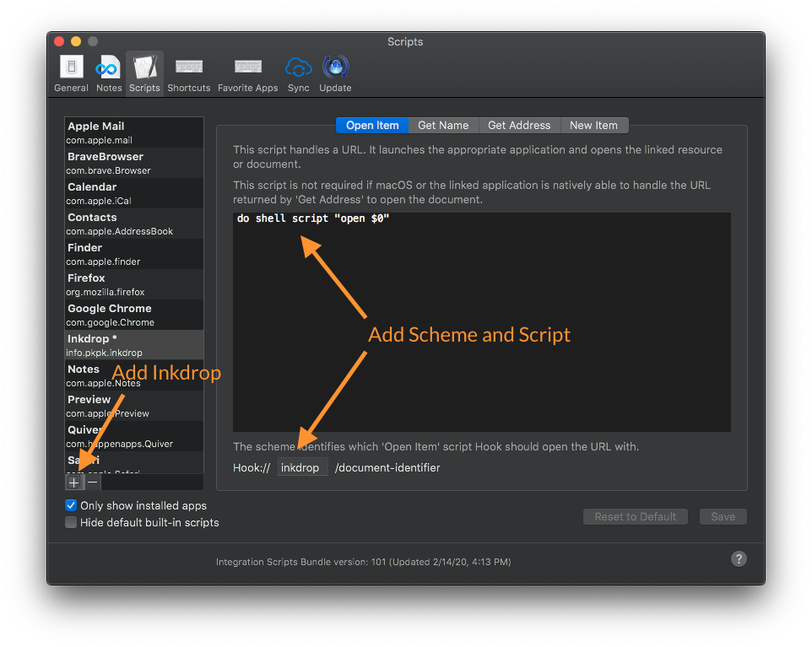
Task: Select Preview in the app list
Action: tap(134, 406)
